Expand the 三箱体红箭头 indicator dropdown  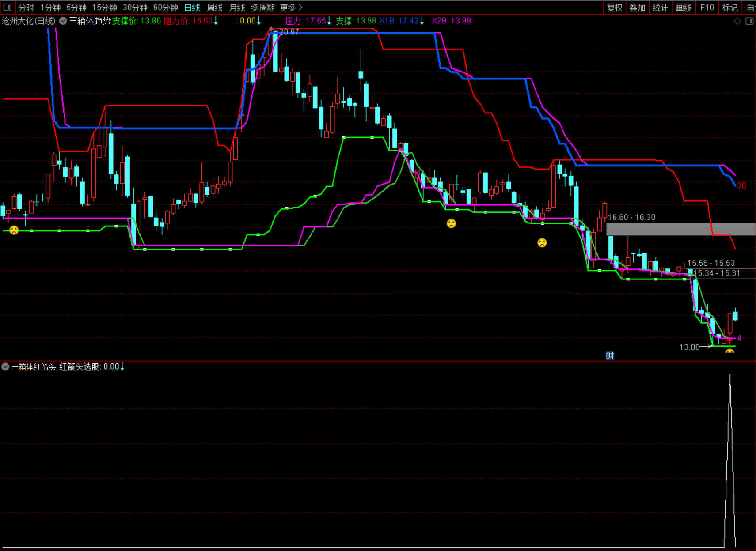point(5,366)
